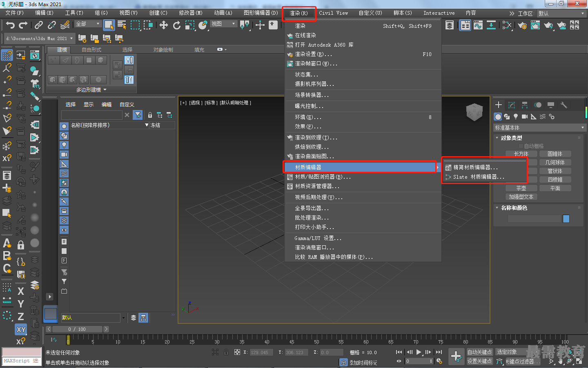
Task: Select Lights category bulb icon
Action: point(516,117)
